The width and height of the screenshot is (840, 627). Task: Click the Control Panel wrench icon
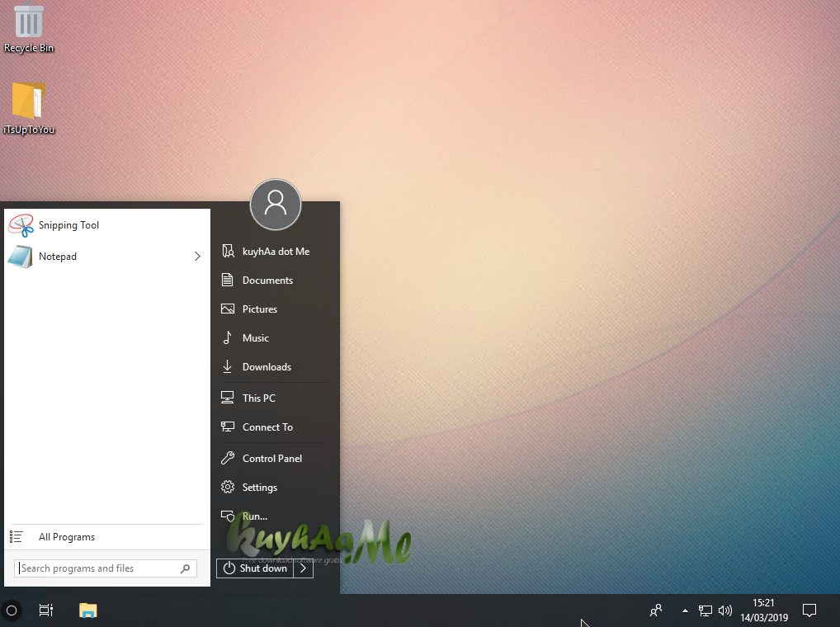coord(228,458)
